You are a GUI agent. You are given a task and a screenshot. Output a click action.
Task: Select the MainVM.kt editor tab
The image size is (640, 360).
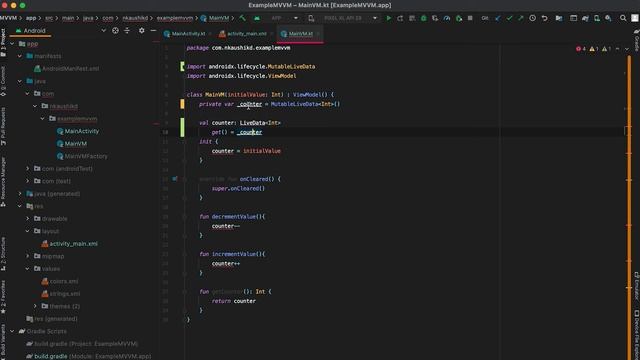[x=300, y=34]
